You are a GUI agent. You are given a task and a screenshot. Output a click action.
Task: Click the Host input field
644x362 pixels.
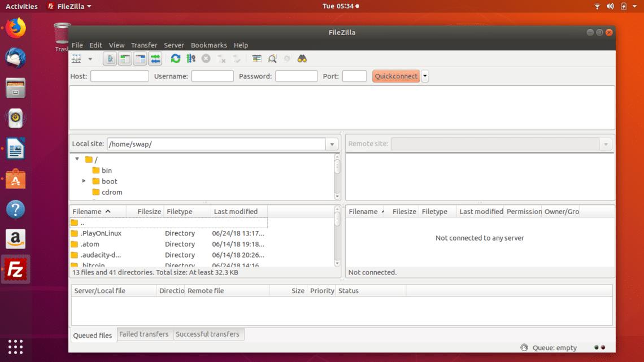(119, 76)
